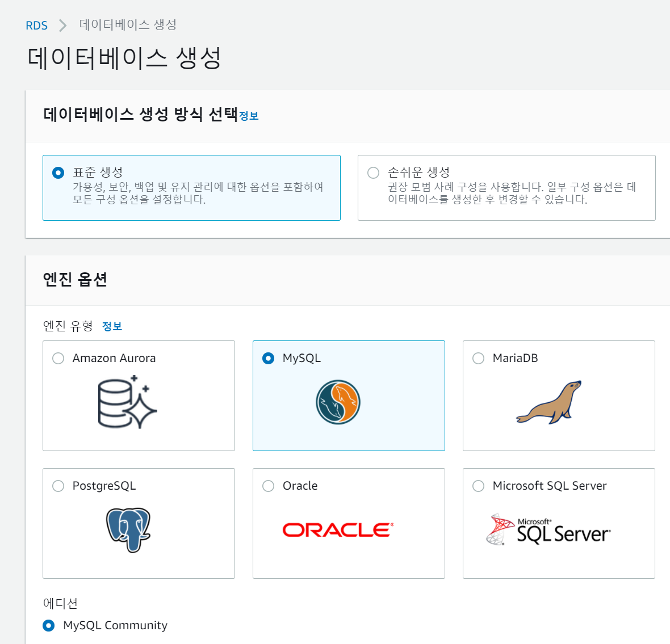Image resolution: width=670 pixels, height=644 pixels.
Task: Click the Amazon Aurora label text
Action: click(x=114, y=358)
